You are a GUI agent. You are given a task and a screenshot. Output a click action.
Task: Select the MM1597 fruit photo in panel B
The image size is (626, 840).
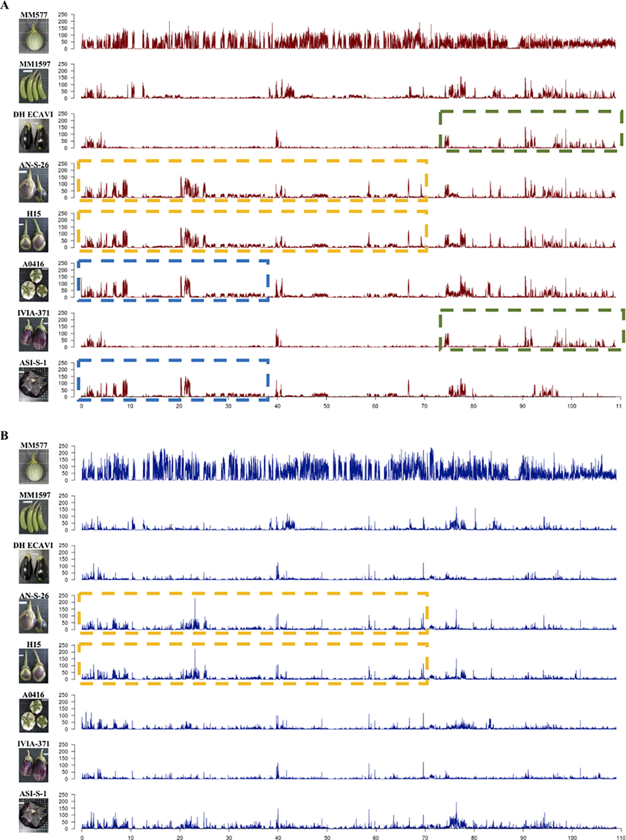(x=34, y=517)
